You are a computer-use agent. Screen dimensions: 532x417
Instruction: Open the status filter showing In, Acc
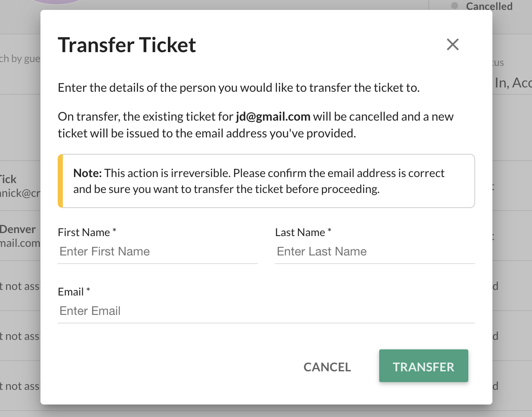pyautogui.click(x=513, y=83)
